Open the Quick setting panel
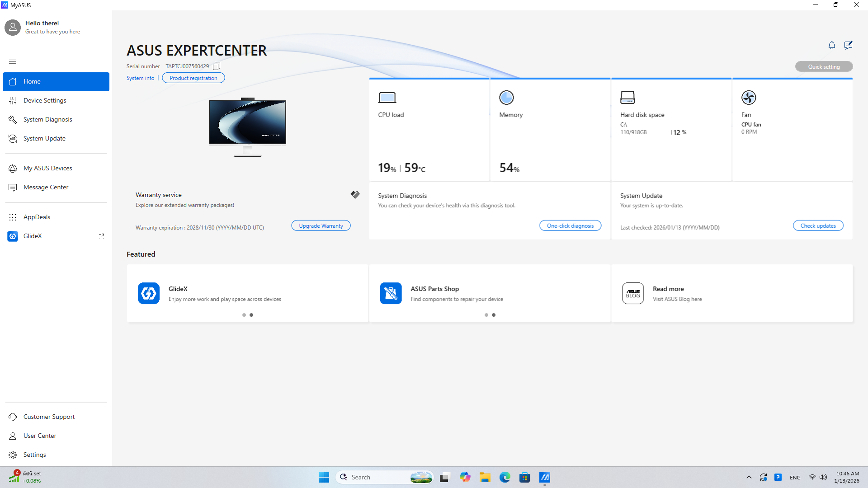 (x=824, y=66)
